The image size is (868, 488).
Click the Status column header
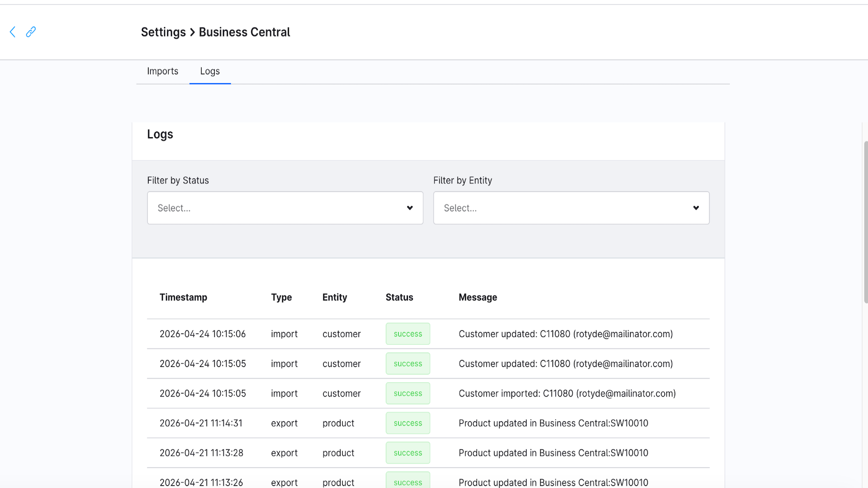coord(399,297)
